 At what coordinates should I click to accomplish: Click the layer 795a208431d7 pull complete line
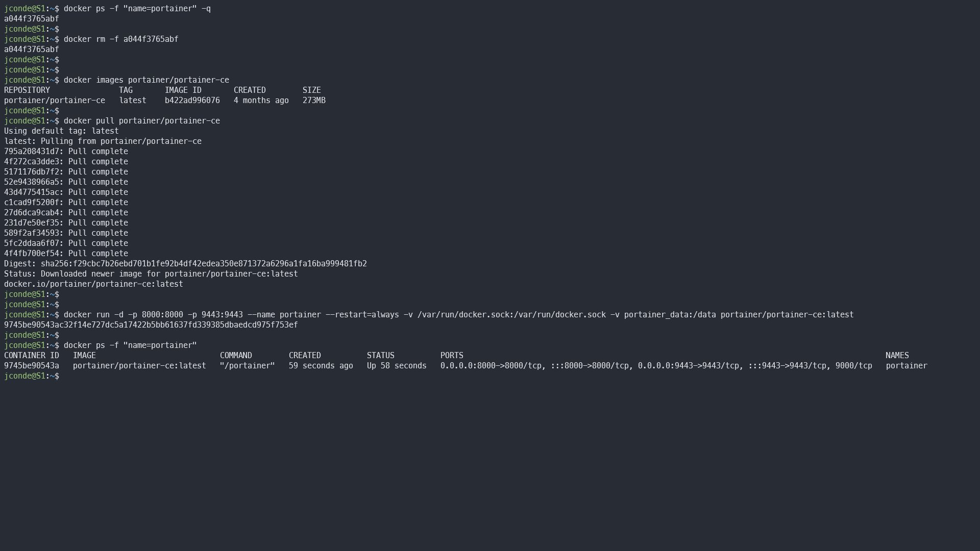[66, 152]
